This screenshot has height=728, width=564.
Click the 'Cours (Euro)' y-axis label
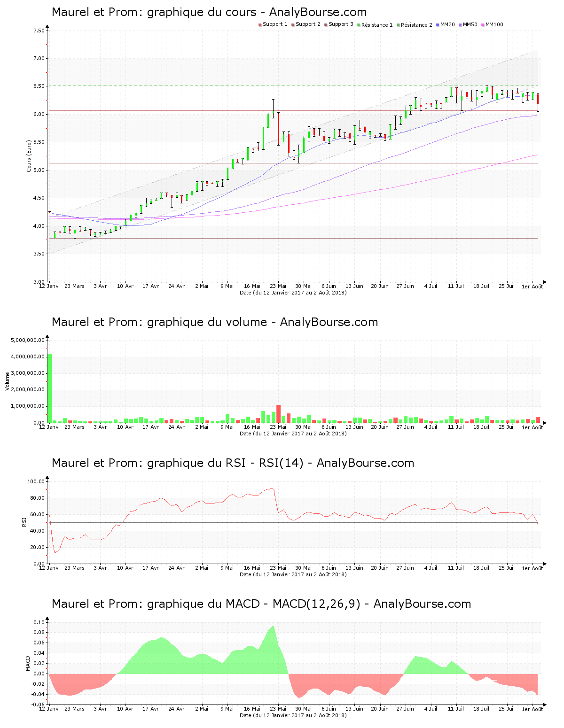(29, 156)
